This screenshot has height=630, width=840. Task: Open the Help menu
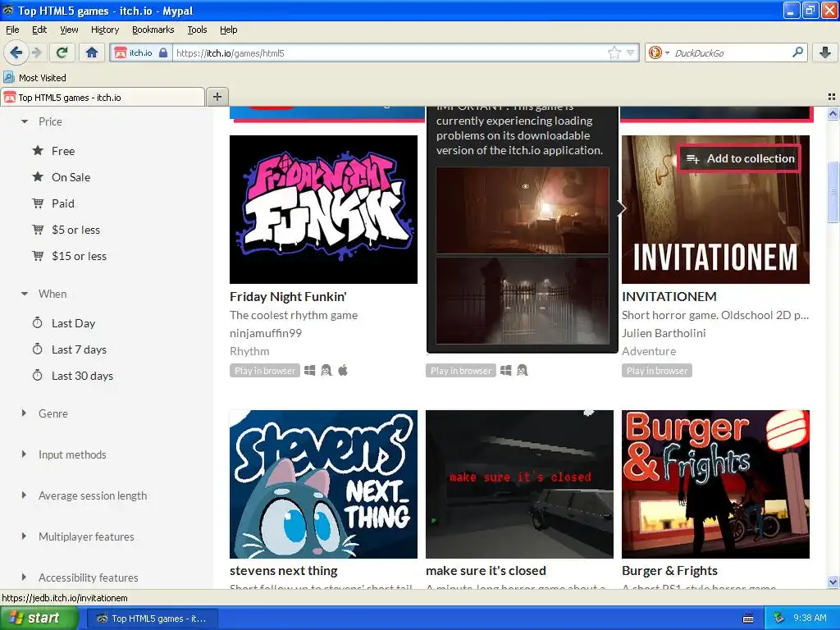click(228, 30)
